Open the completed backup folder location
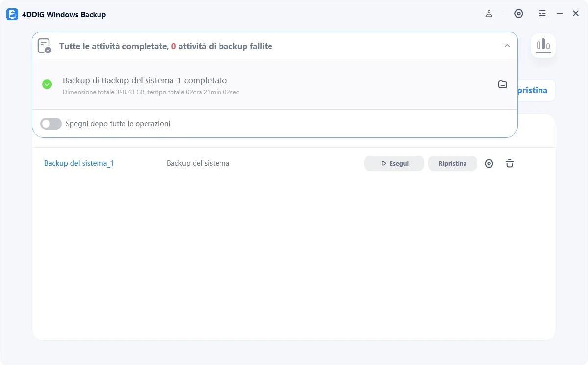588x365 pixels. coord(502,84)
